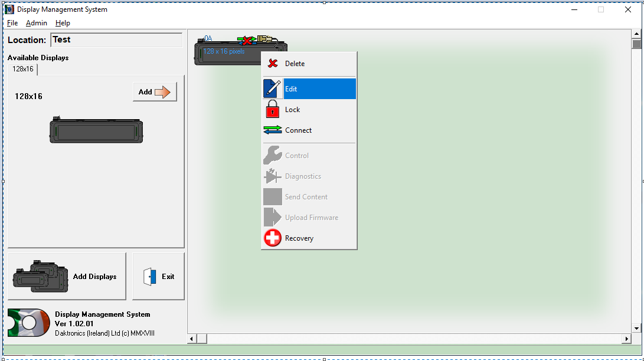Viewport: 644px width, 361px height.
Task: Click the red padlock Lock icon
Action: (x=272, y=110)
